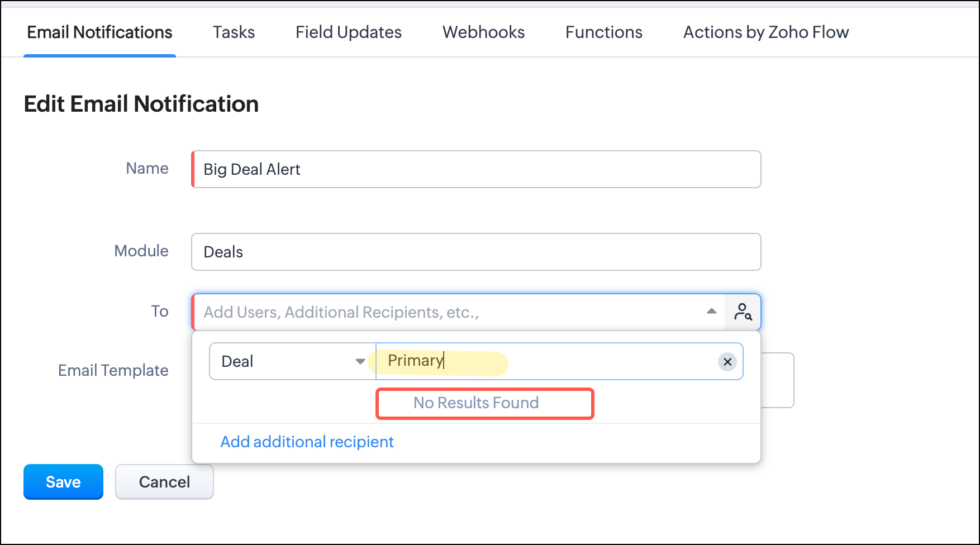This screenshot has width=980, height=545.
Task: Go to the Webhooks tab
Action: 483,32
